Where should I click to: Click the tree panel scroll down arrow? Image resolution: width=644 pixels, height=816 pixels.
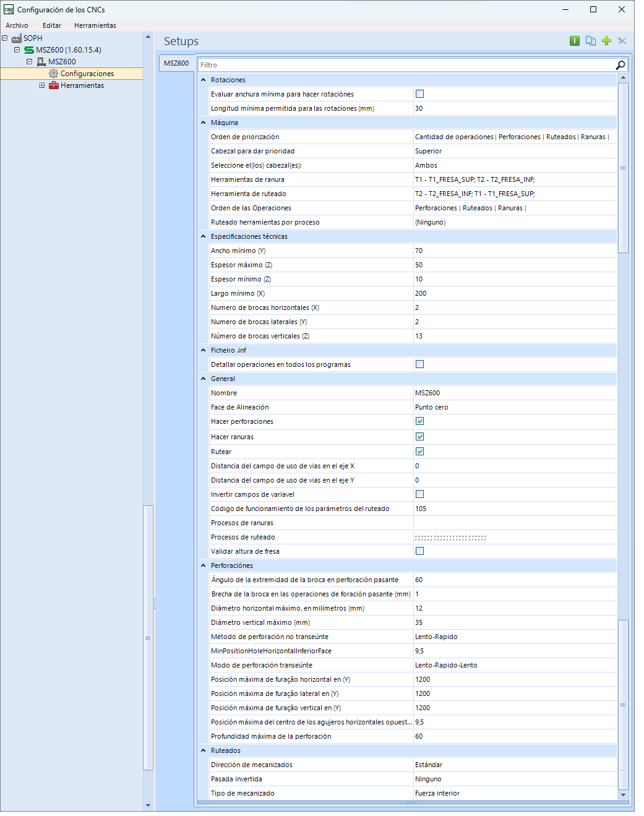pyautogui.click(x=148, y=805)
